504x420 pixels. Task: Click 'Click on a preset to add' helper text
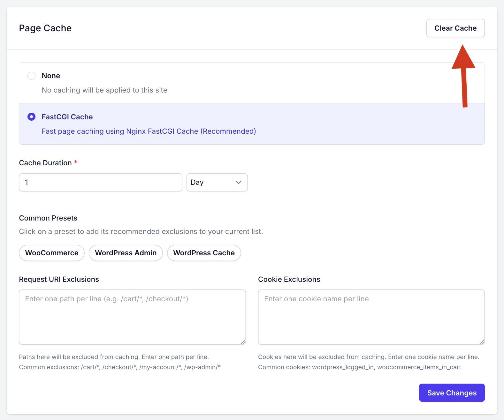point(141,231)
